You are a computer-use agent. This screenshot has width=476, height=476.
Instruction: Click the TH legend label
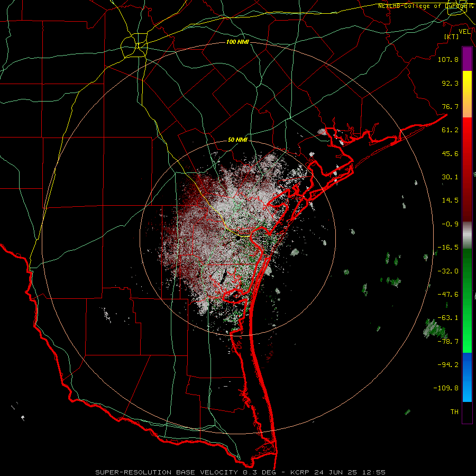click(x=454, y=412)
